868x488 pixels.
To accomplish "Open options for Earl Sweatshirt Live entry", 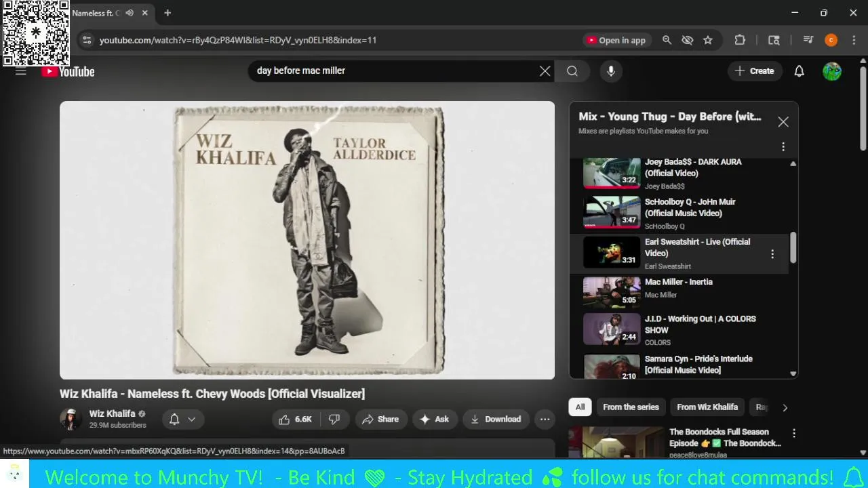I will pyautogui.click(x=772, y=253).
